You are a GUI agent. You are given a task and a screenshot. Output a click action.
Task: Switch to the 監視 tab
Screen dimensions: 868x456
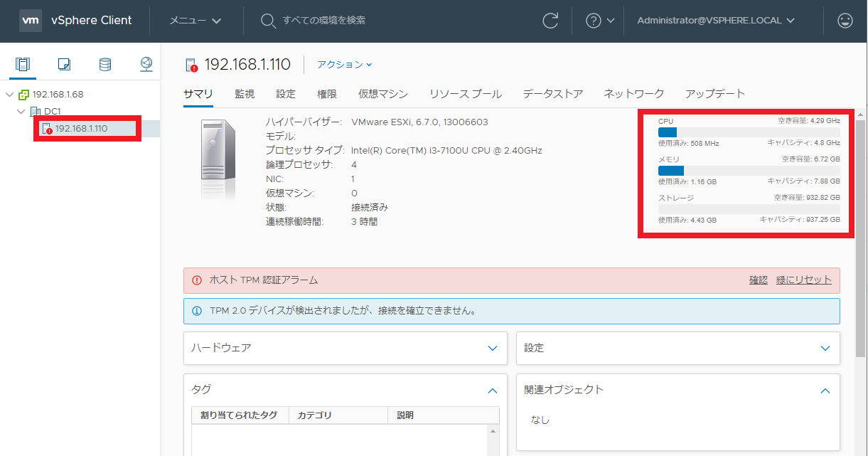245,94
